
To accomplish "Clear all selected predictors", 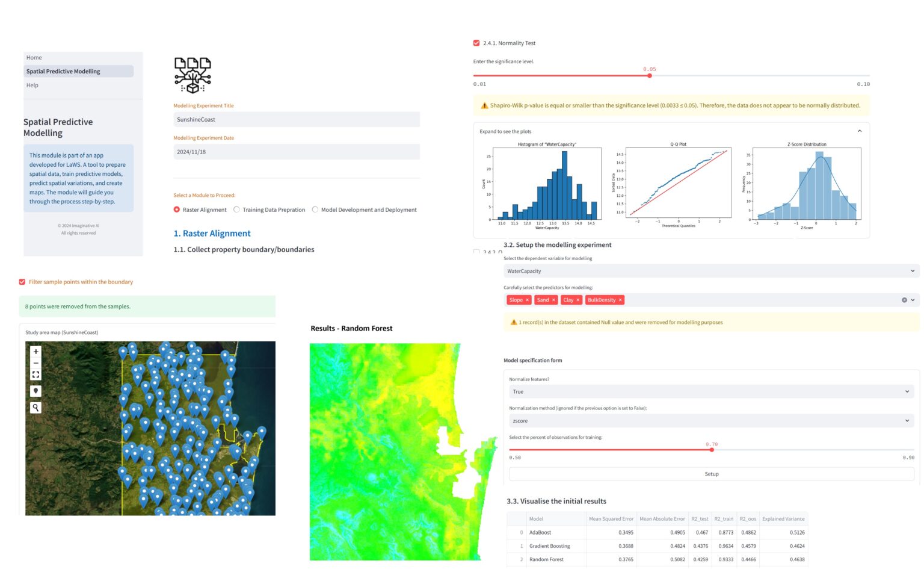I will tap(904, 300).
